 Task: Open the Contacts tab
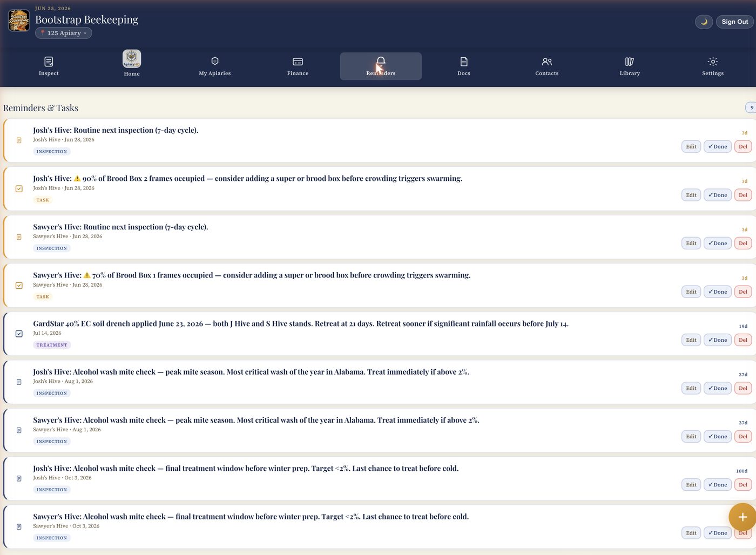click(x=547, y=66)
